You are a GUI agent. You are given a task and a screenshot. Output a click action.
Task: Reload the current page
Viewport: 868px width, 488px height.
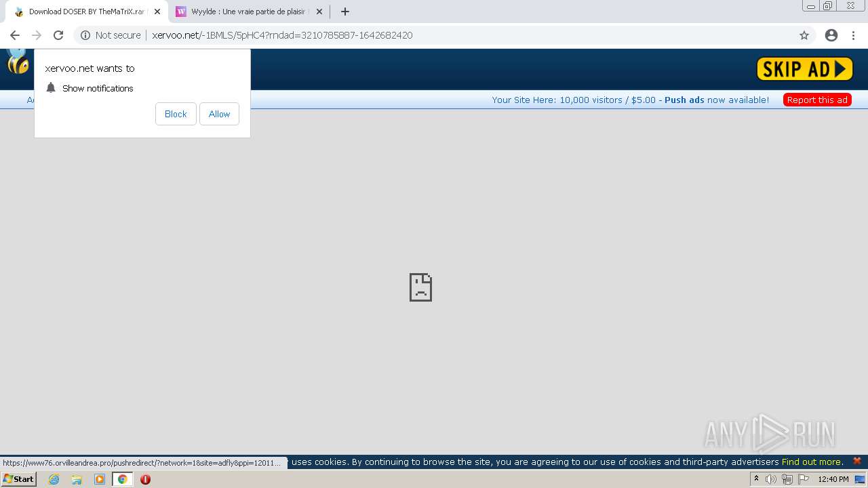coord(58,35)
